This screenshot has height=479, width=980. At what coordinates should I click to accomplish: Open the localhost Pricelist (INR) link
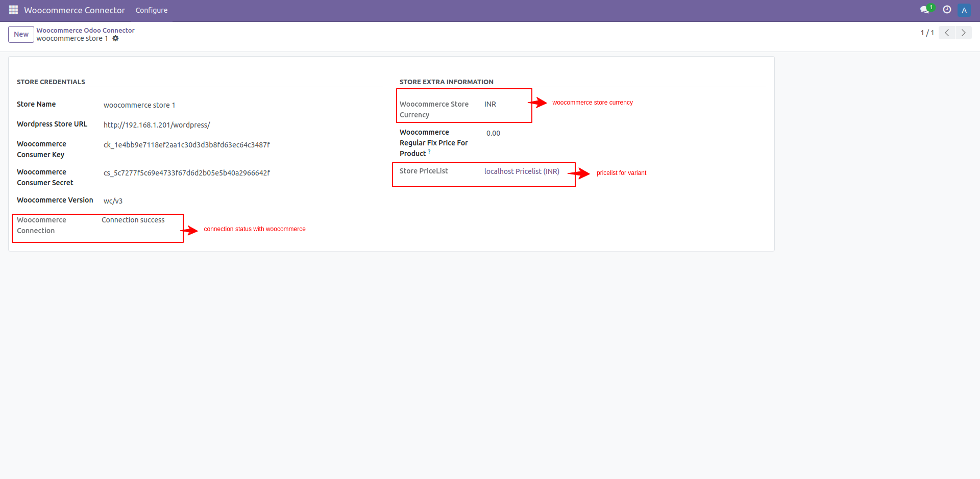click(x=521, y=171)
